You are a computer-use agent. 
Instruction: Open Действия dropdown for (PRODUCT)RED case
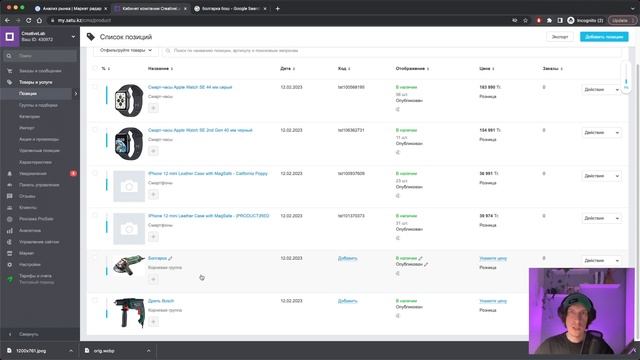(x=602, y=218)
